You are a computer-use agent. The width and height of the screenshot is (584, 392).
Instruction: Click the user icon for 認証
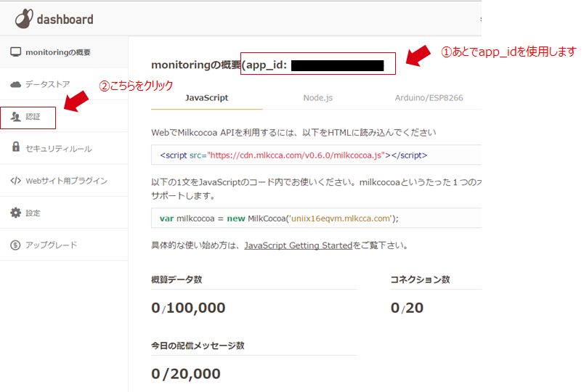tap(16, 117)
